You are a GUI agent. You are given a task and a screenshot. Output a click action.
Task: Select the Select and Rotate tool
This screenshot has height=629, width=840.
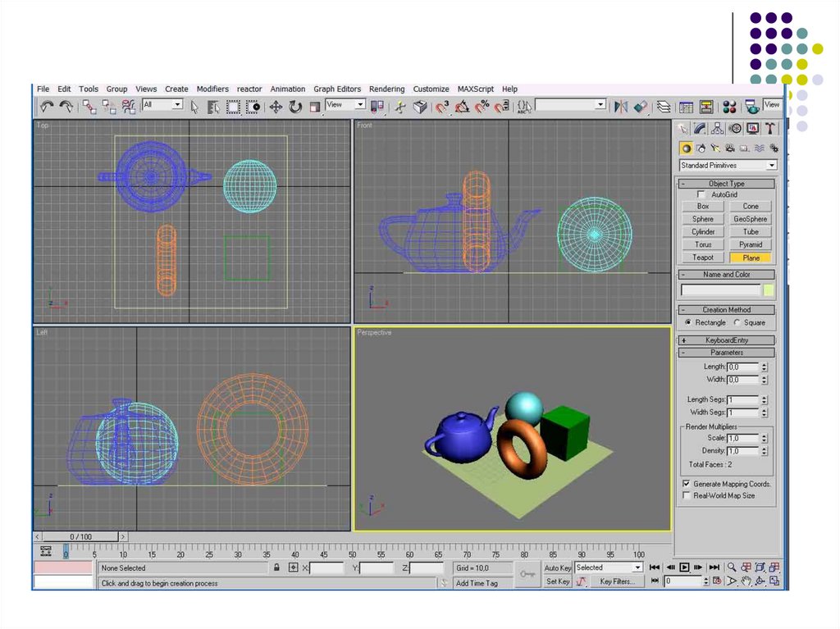[x=295, y=107]
